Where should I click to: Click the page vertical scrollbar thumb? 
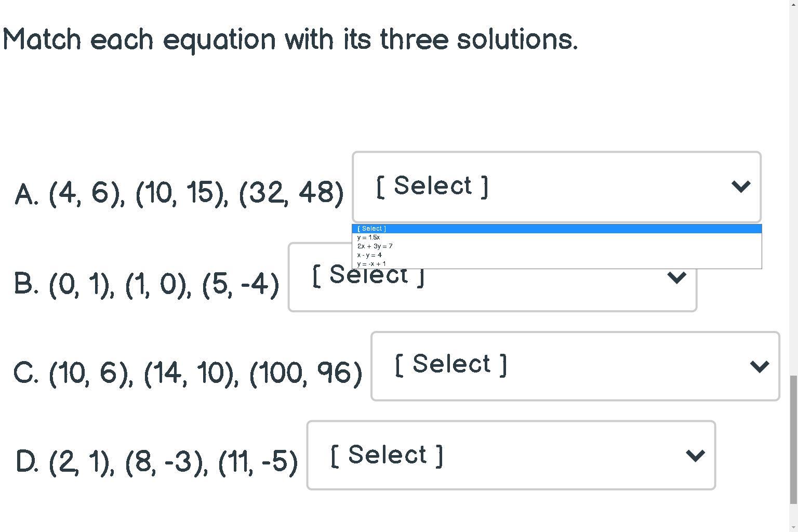793,439
